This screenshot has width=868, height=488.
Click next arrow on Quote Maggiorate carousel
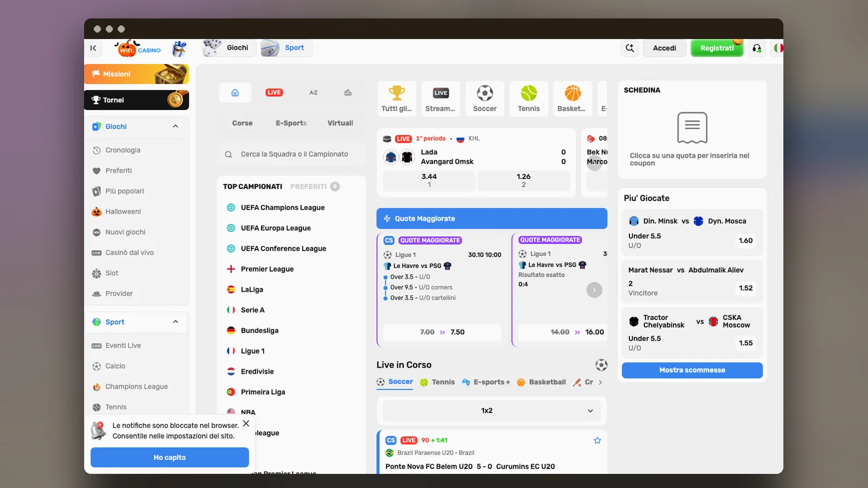coord(594,290)
